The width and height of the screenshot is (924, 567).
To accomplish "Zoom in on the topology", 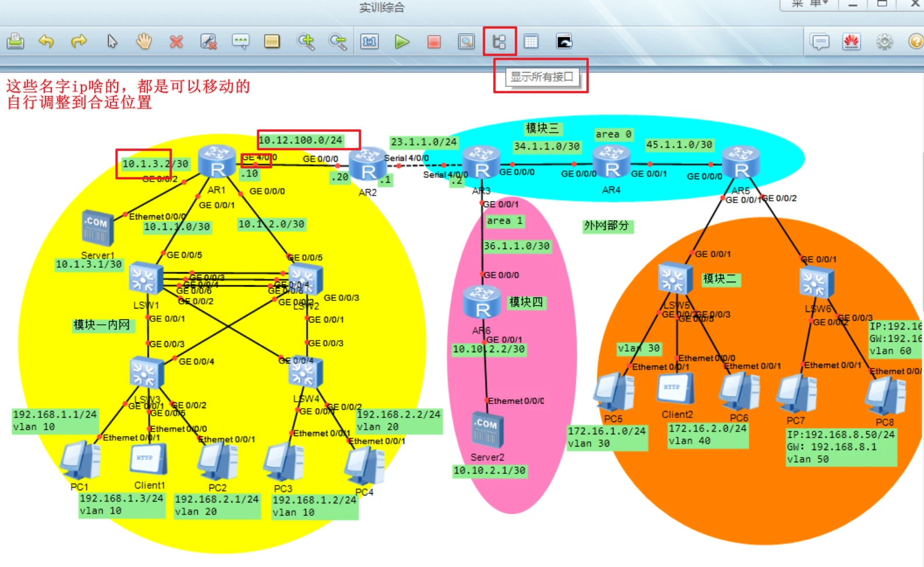I will (x=305, y=41).
